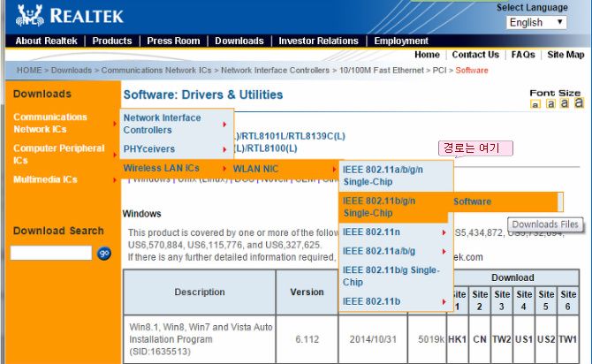The height and width of the screenshot is (364, 592).
Task: Expand Computer Peripheral ICs sidebar arrow
Action: 114,155
